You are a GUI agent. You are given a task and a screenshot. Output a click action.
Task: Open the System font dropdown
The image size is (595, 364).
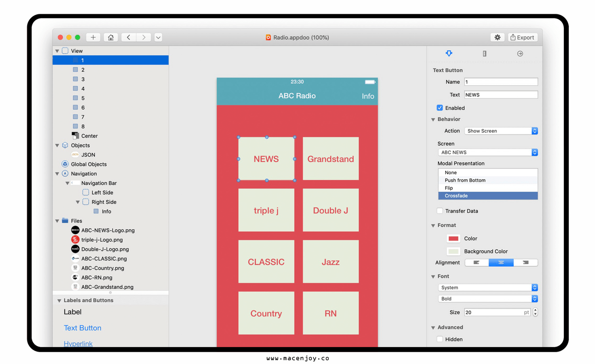click(488, 287)
